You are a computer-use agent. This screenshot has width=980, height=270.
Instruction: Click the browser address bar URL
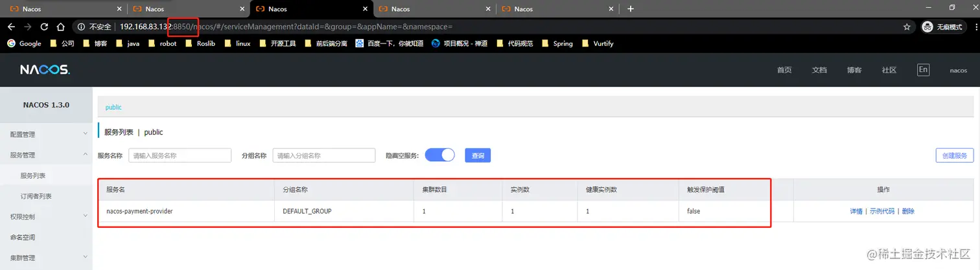(x=286, y=27)
